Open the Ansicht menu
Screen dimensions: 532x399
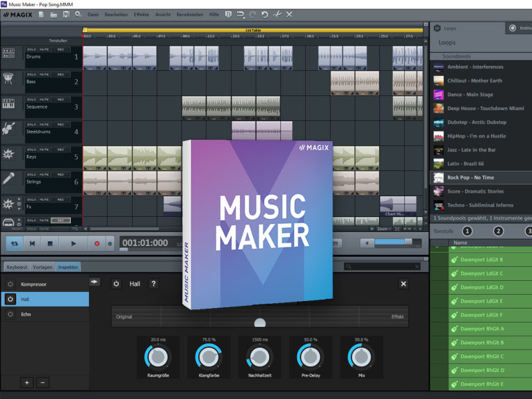point(163,15)
